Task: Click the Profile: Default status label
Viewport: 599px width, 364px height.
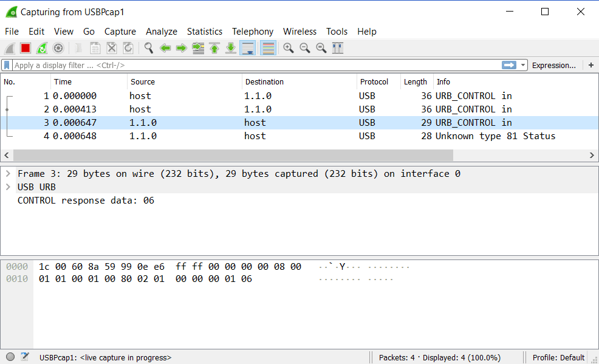Action: 558,357
